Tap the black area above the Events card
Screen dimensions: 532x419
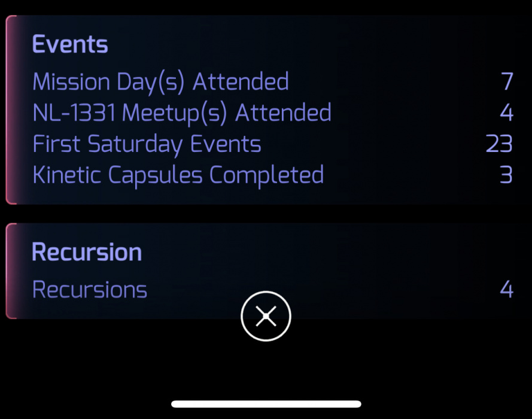click(x=266, y=7)
